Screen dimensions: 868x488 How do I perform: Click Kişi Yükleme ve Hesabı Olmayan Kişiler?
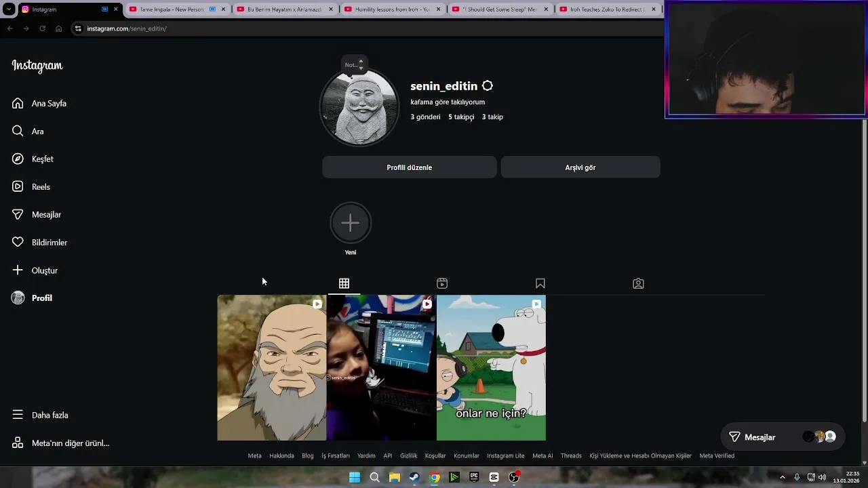640,455
